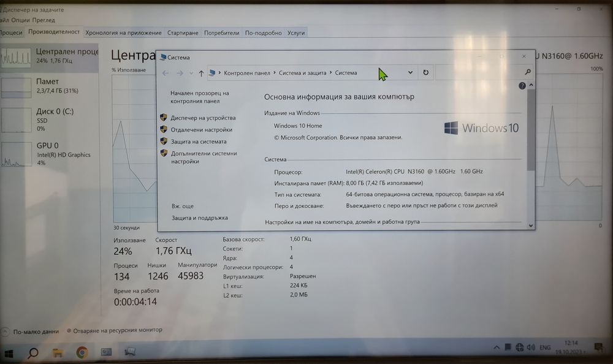Viewport: 613px width, 364px height.
Task: Click the По-малко данни button
Action: tap(31, 332)
